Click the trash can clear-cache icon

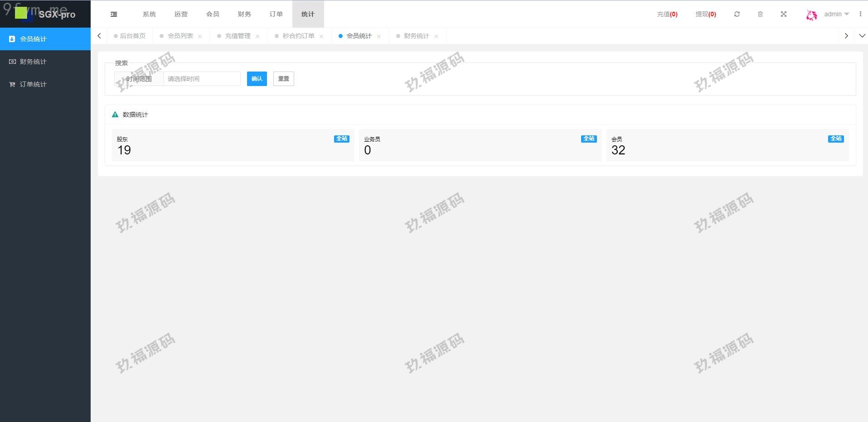[x=760, y=14]
